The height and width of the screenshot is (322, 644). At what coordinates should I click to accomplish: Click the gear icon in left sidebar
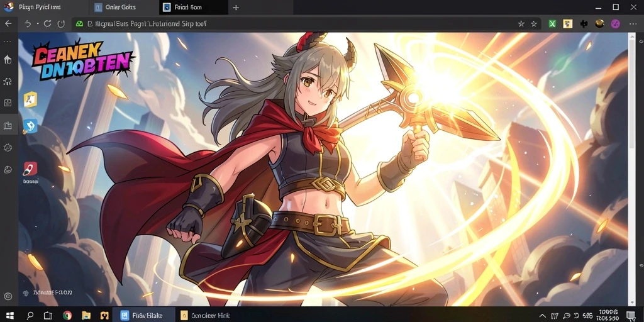pyautogui.click(x=8, y=147)
